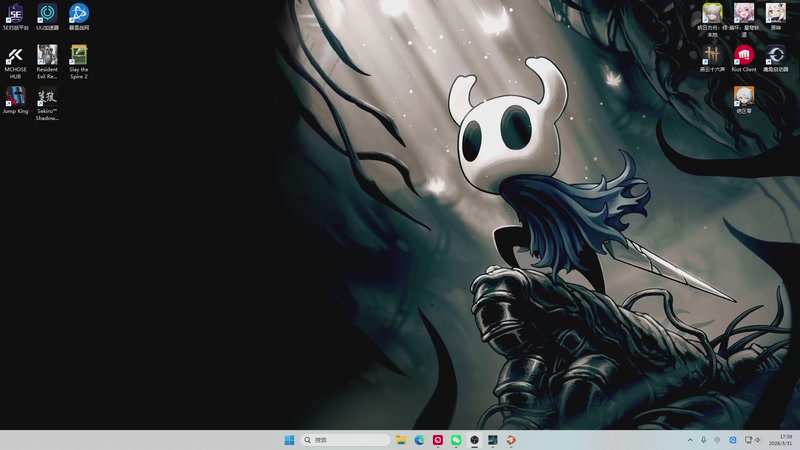Open the 绝区零 game shortcut
This screenshot has width=800, height=450.
pyautogui.click(x=744, y=100)
